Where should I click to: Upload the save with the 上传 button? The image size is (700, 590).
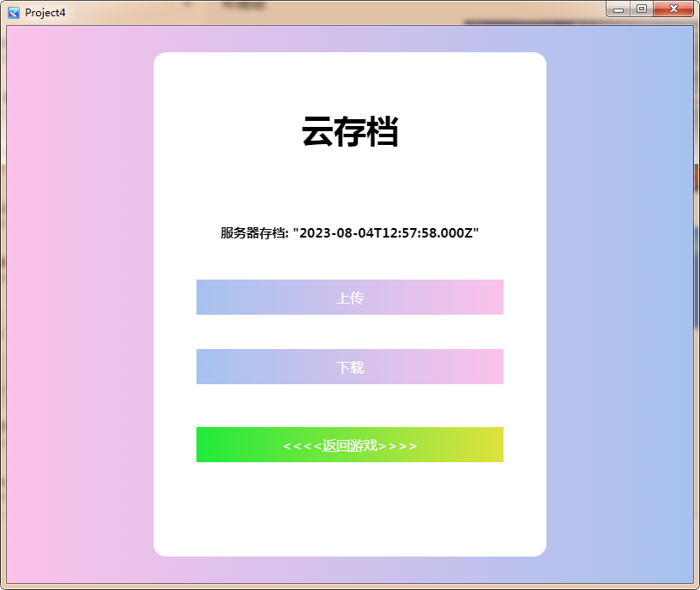click(x=350, y=298)
